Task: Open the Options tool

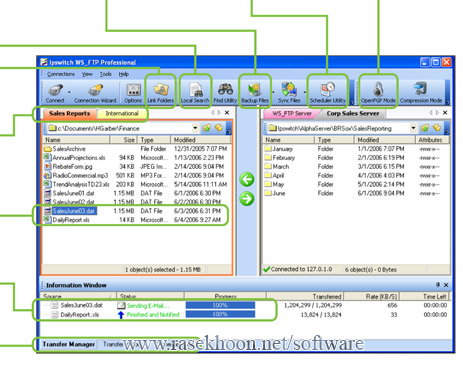Action: click(133, 93)
